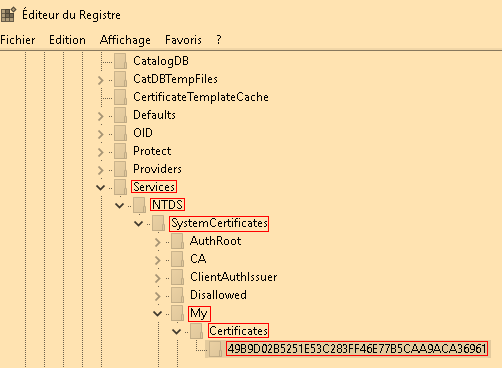This screenshot has height=368, width=502.
Task: Collapse the NTDS key
Action: pos(119,206)
